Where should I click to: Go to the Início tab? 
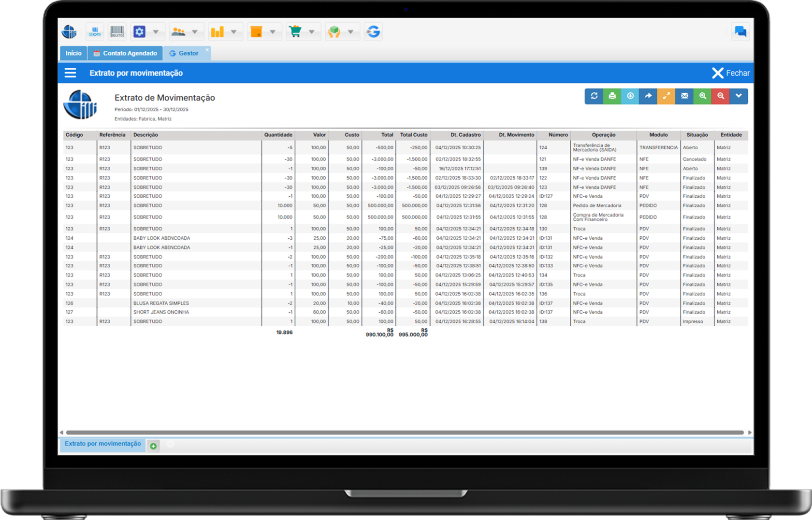click(x=73, y=53)
